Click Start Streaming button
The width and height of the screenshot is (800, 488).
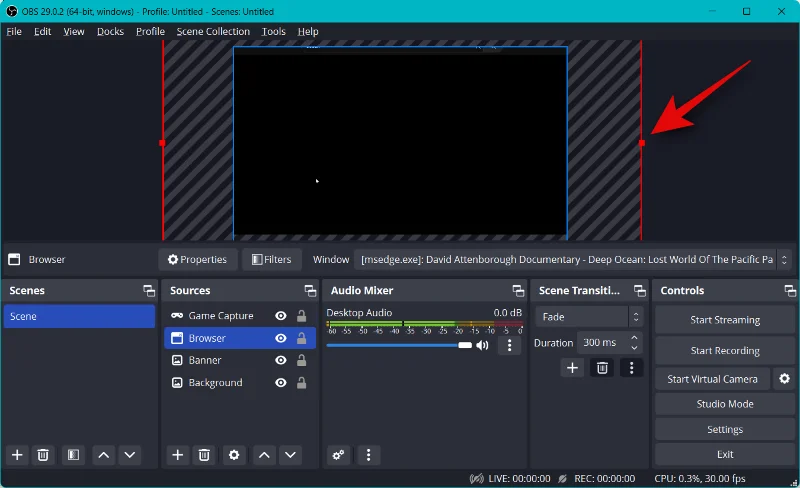(x=725, y=320)
